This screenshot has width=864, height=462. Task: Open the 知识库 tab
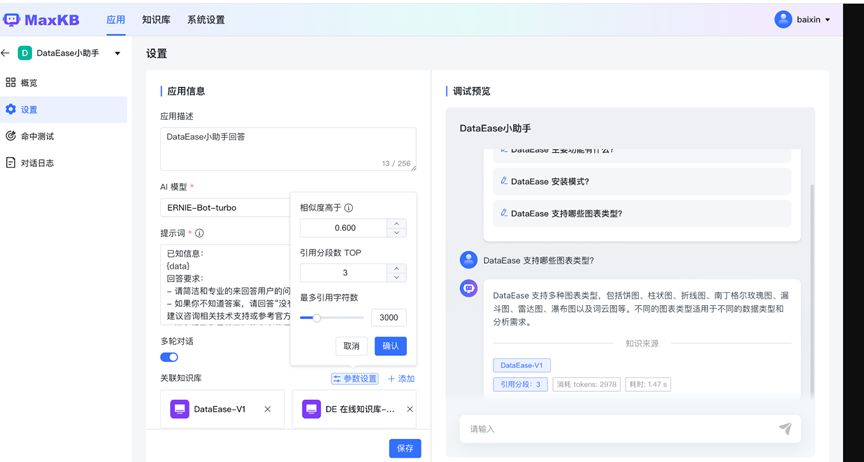coord(156,20)
